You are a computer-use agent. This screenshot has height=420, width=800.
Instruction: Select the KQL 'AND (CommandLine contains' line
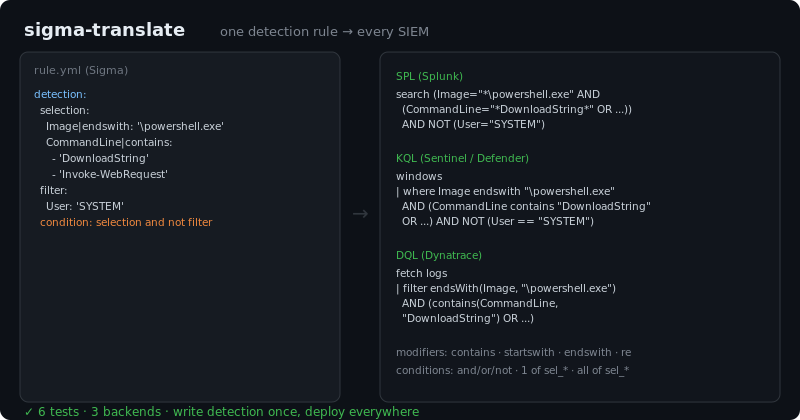(527, 206)
